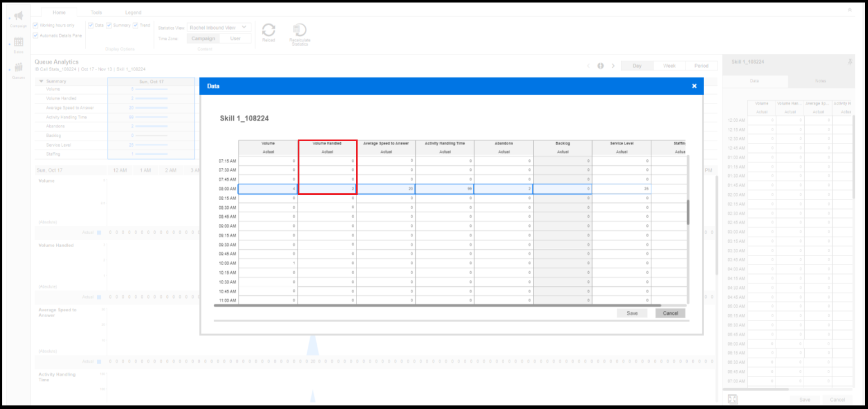The image size is (868, 409).
Task: Click the vertical scrollbar in Data dialog
Action: 688,212
